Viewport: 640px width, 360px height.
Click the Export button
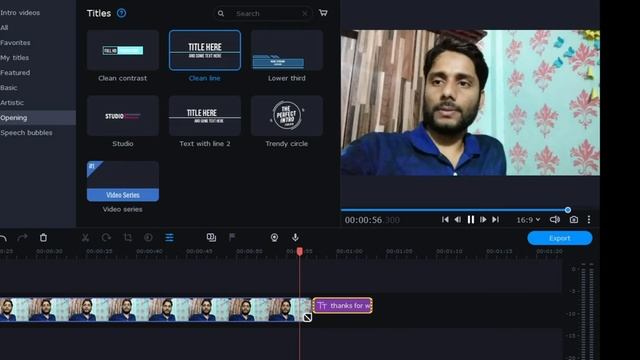tap(560, 238)
